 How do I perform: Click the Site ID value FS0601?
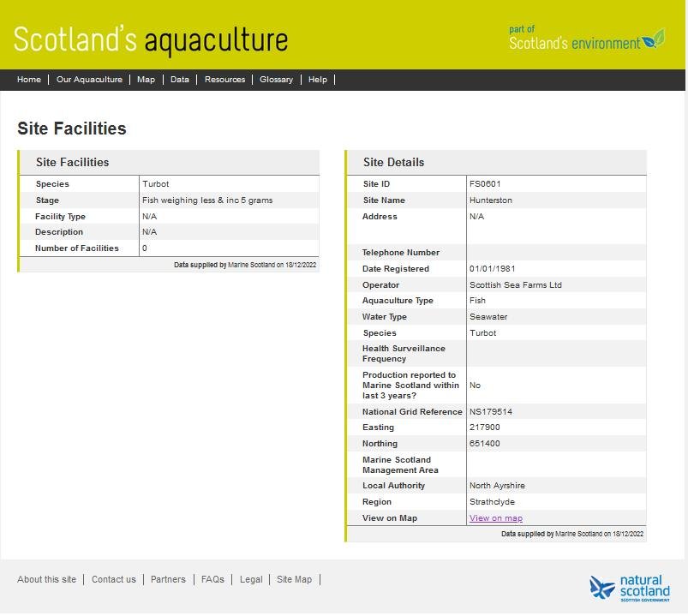click(x=485, y=184)
